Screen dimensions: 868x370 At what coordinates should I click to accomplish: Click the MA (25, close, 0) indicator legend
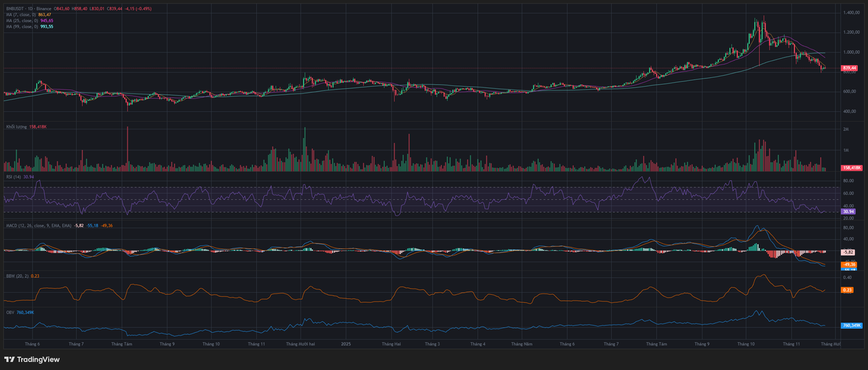click(22, 21)
